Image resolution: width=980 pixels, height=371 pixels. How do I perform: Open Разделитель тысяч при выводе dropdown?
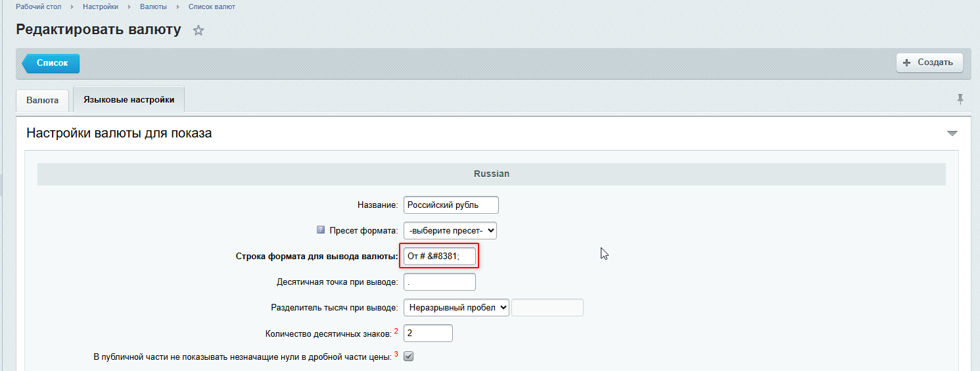457,307
